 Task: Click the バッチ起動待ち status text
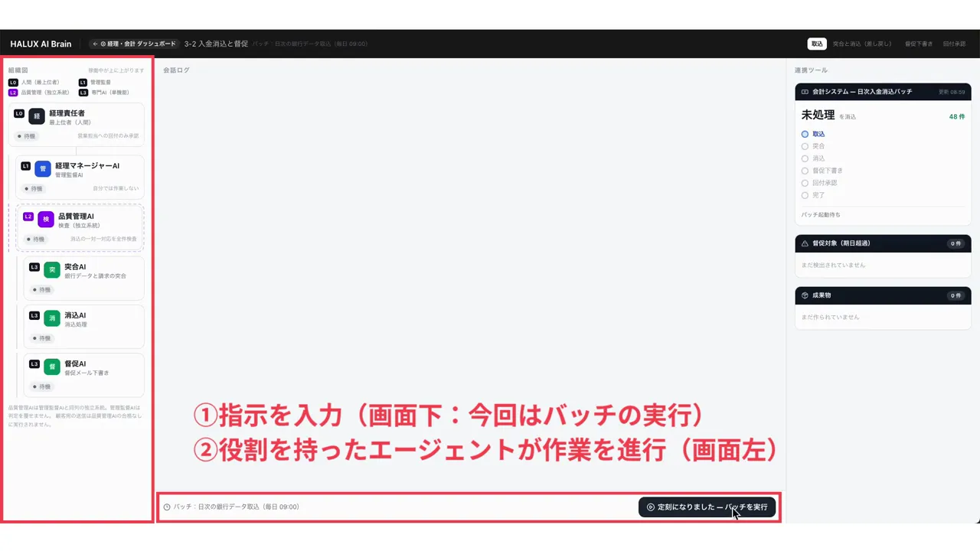(x=821, y=214)
